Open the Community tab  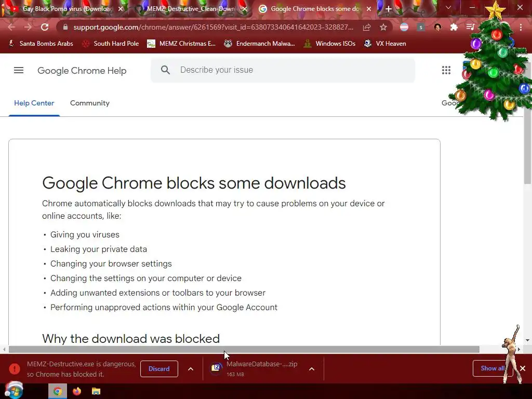(x=89, y=103)
